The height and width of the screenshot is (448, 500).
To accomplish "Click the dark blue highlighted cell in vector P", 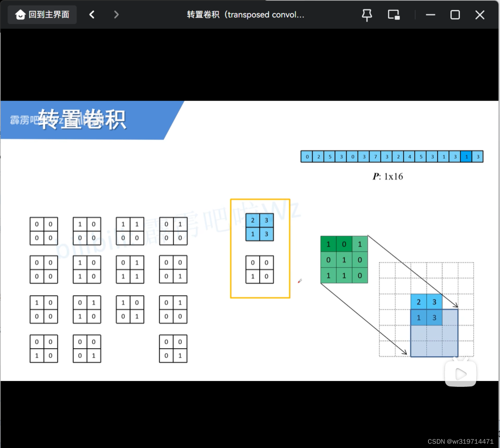I will point(466,156).
